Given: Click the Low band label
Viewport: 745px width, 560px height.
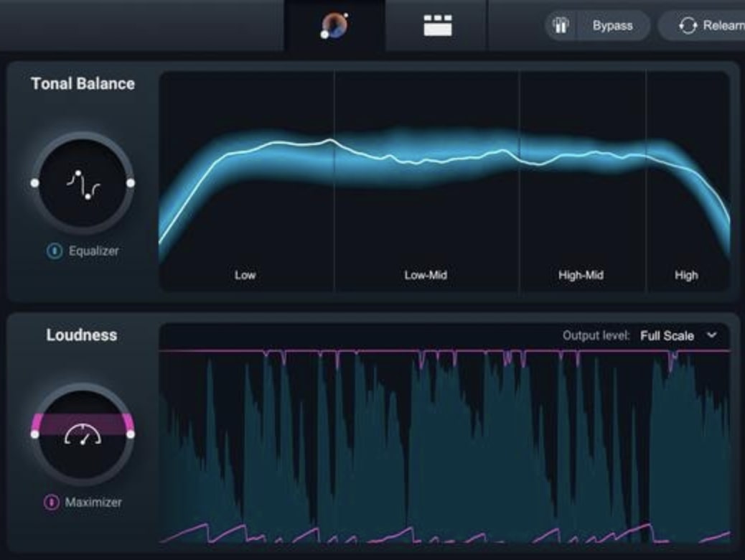Looking at the screenshot, I should tap(245, 275).
